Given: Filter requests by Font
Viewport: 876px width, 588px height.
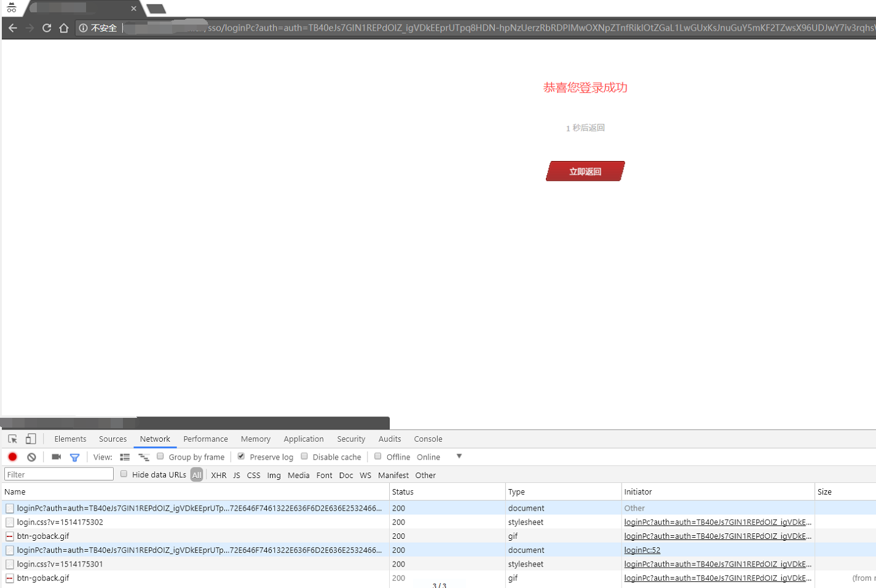Looking at the screenshot, I should pos(324,475).
